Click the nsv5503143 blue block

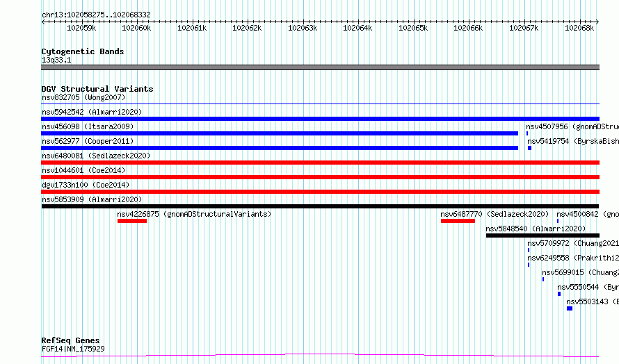coord(570,308)
